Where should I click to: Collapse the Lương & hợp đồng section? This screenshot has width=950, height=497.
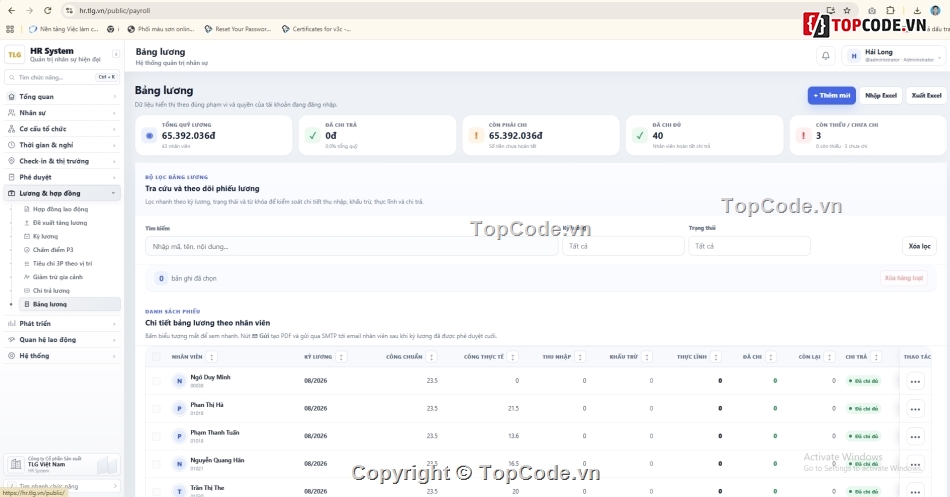point(62,193)
